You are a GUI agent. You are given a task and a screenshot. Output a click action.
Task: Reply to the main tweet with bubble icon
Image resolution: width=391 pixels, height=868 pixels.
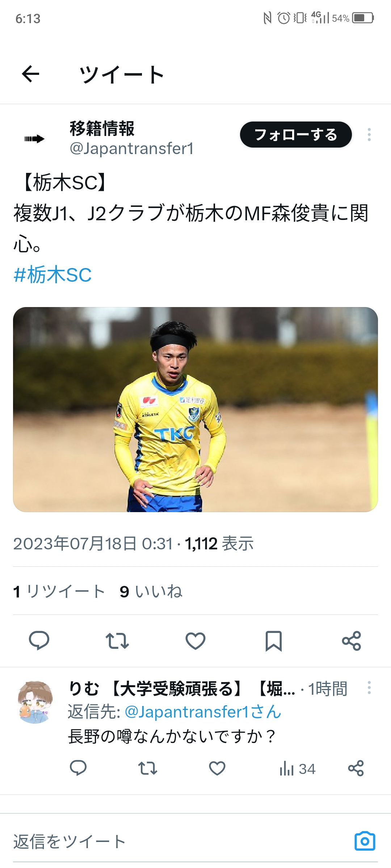pos(39,641)
